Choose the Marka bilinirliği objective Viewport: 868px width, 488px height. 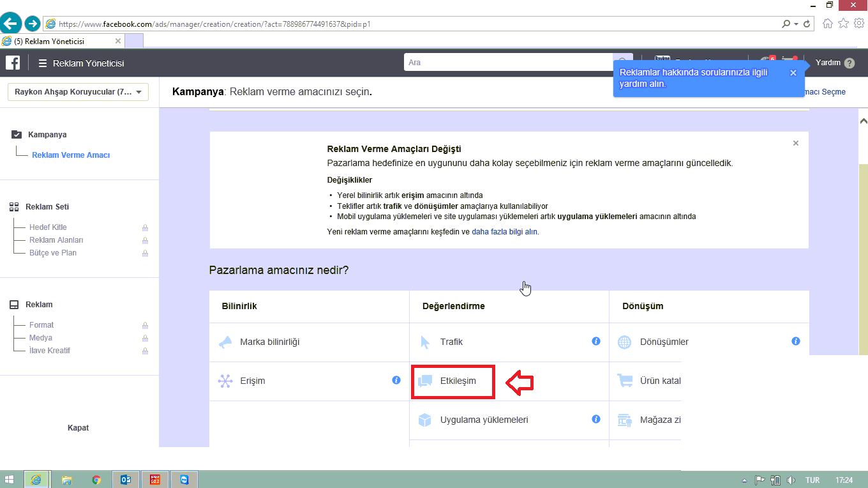(x=269, y=342)
